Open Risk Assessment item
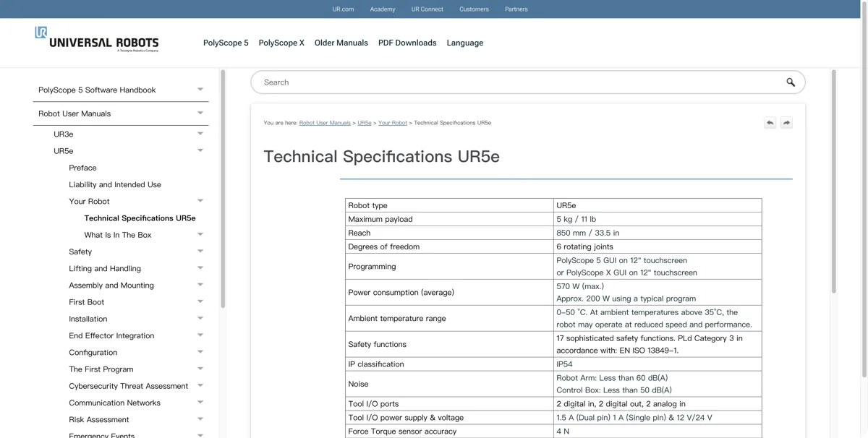The image size is (868, 438). pyautogui.click(x=99, y=420)
